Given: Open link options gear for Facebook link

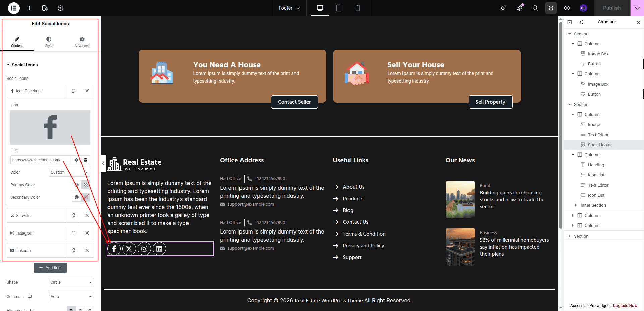Looking at the screenshot, I should (x=76, y=160).
